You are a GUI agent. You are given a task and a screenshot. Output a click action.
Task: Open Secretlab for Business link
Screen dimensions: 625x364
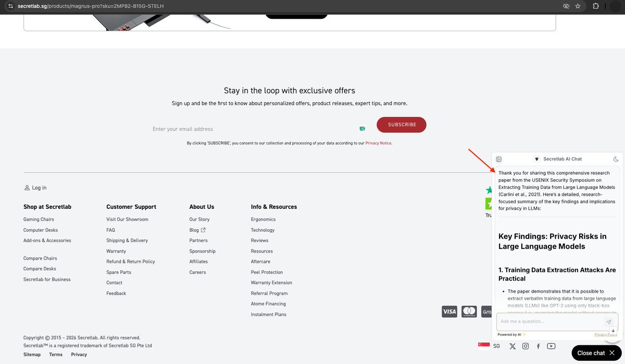pyautogui.click(x=47, y=279)
